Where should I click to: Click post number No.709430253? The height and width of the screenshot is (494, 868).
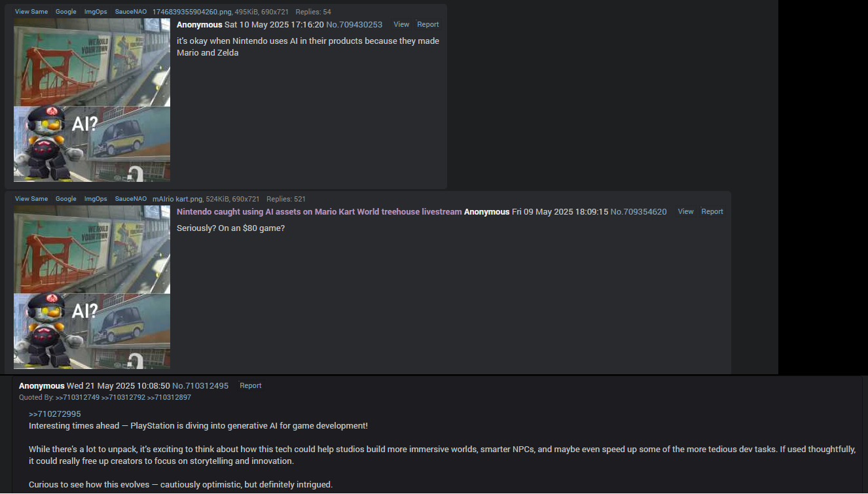coord(354,24)
